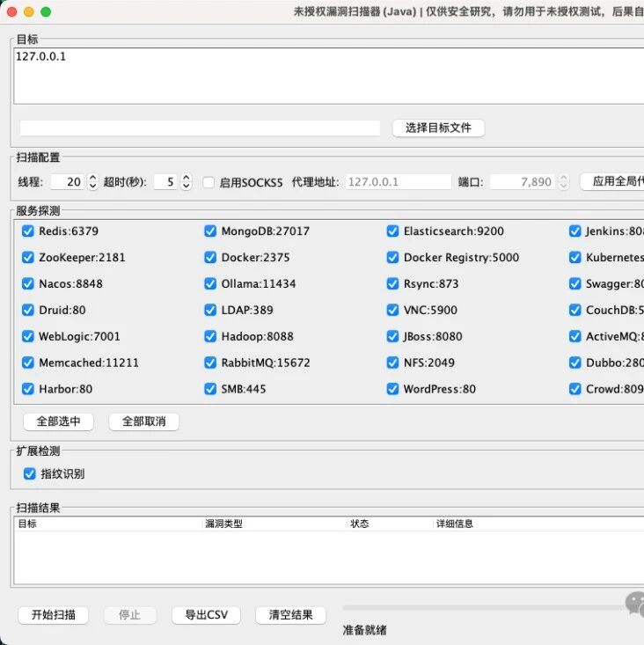The width and height of the screenshot is (644, 645).
Task: Minimize the scanner window
Action: point(29,12)
